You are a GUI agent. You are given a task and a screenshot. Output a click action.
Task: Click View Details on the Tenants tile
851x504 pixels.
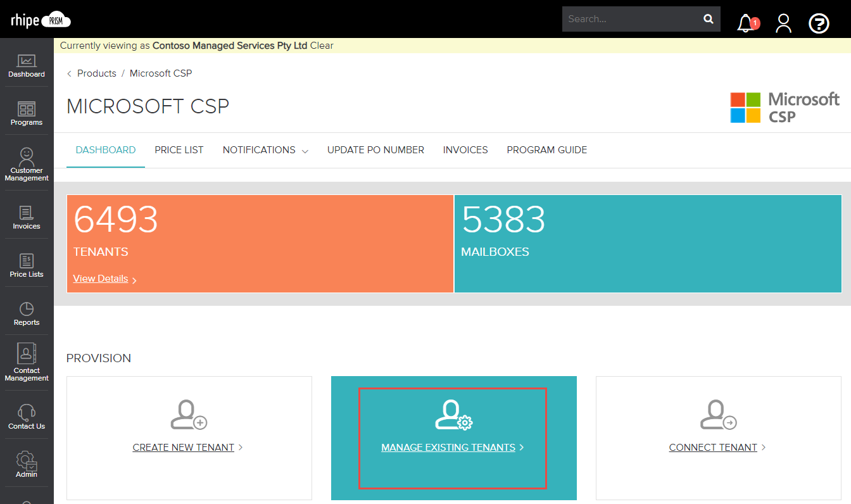(101, 278)
